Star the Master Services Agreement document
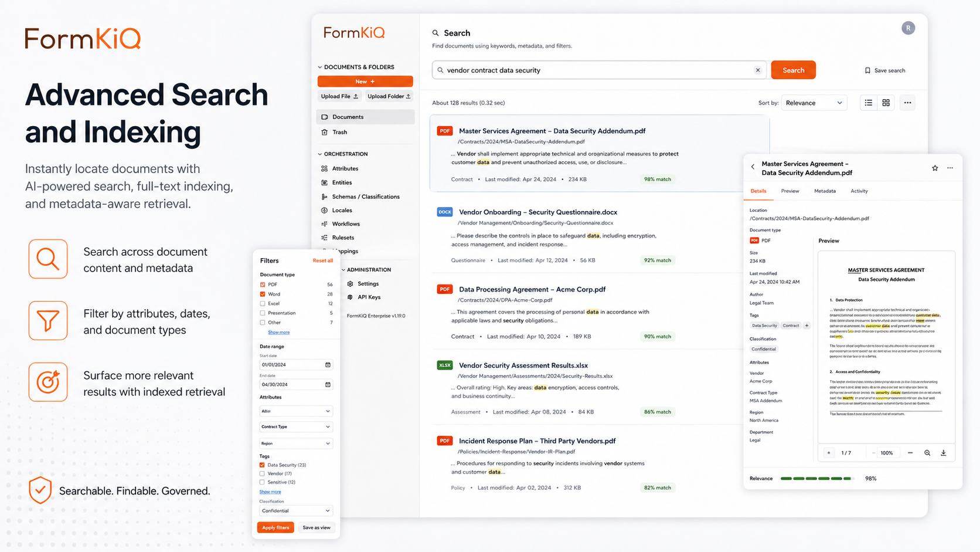 click(935, 168)
